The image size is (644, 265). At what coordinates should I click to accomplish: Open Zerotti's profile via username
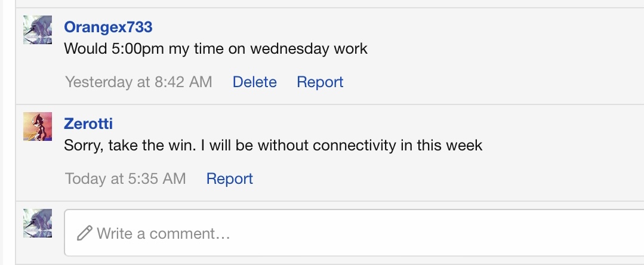click(88, 124)
